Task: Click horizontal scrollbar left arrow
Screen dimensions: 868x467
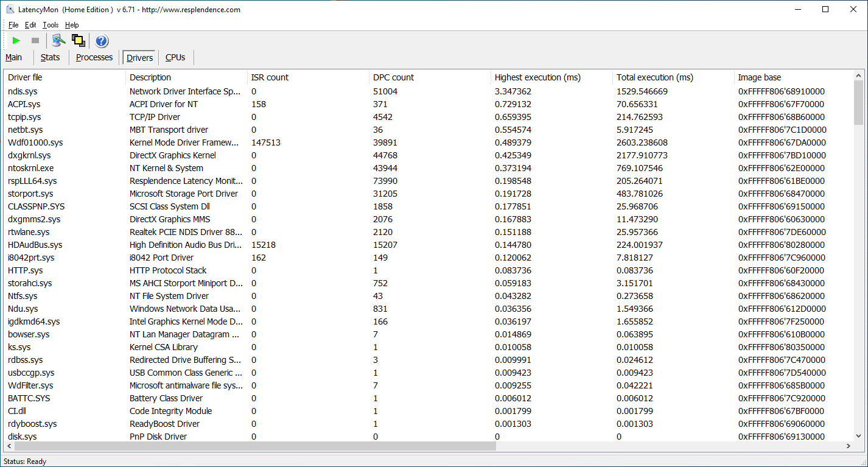Action: pos(9,446)
